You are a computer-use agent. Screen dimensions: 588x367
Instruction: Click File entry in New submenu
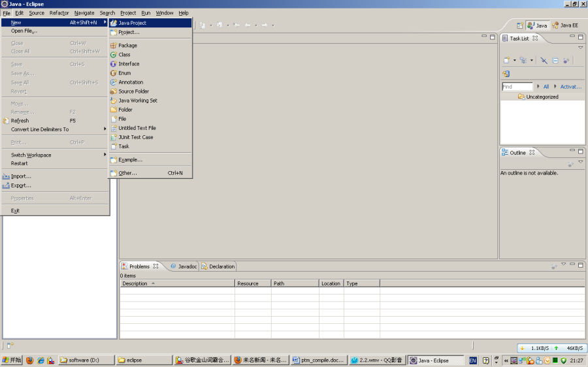(x=150, y=119)
